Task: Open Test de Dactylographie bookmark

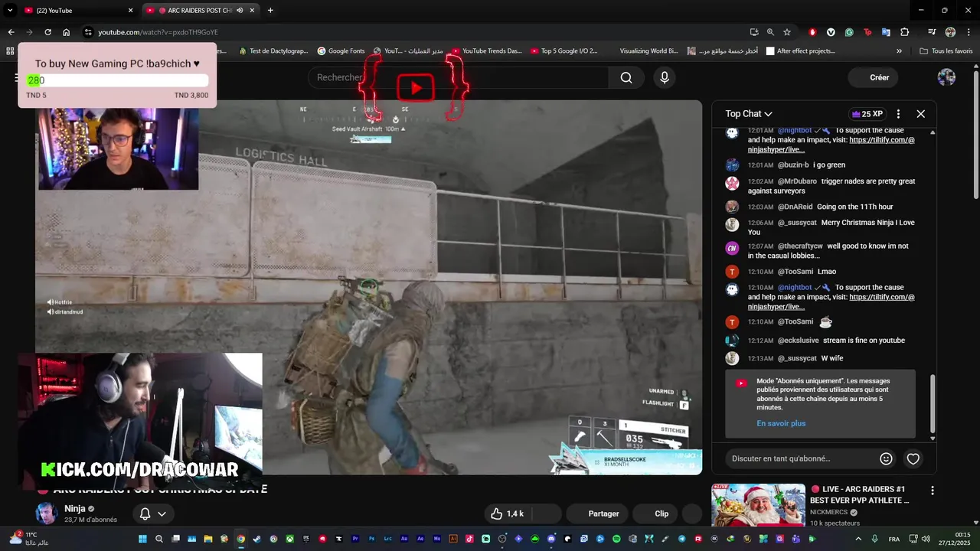Action: [273, 51]
